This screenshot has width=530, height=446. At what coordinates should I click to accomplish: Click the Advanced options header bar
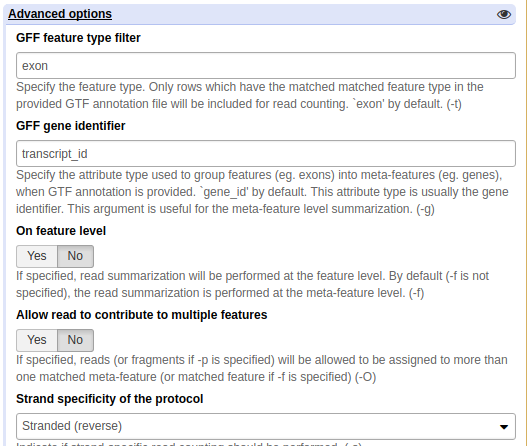pos(260,14)
